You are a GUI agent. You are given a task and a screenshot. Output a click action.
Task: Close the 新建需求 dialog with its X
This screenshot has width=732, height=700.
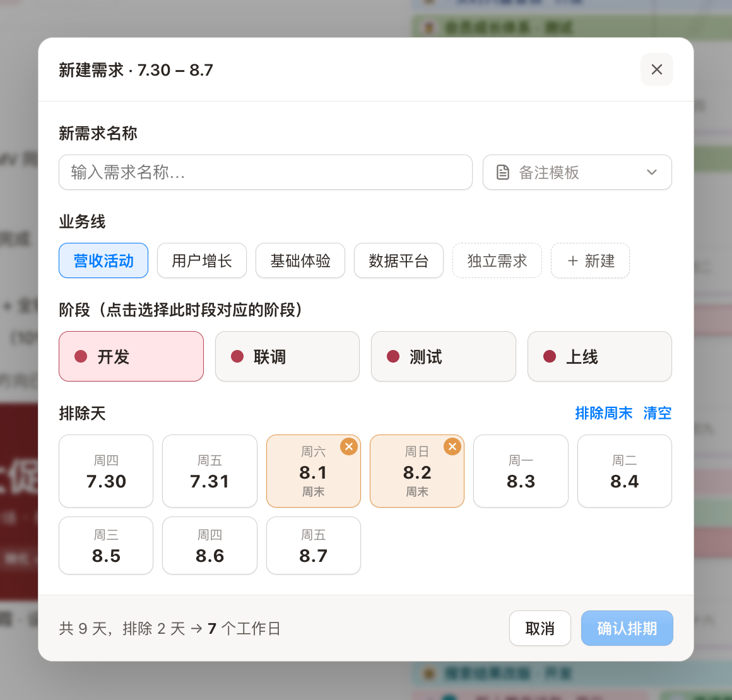click(657, 69)
